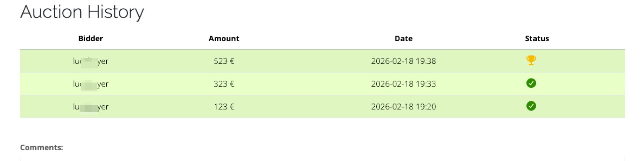Click the 2026-02-18 19:38 bid date
The height and width of the screenshot is (161, 644).
[x=403, y=61]
